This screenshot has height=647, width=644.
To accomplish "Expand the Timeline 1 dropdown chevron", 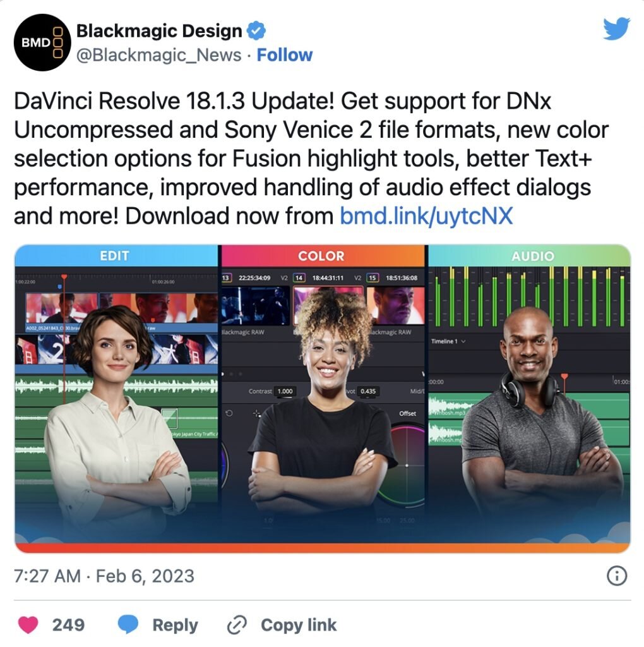I will tap(463, 341).
